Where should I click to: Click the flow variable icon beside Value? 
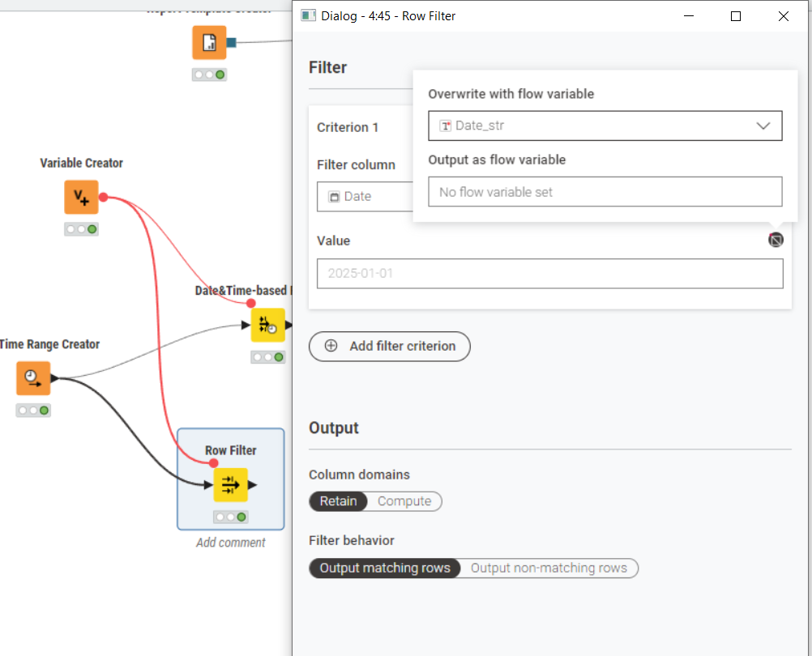click(776, 240)
